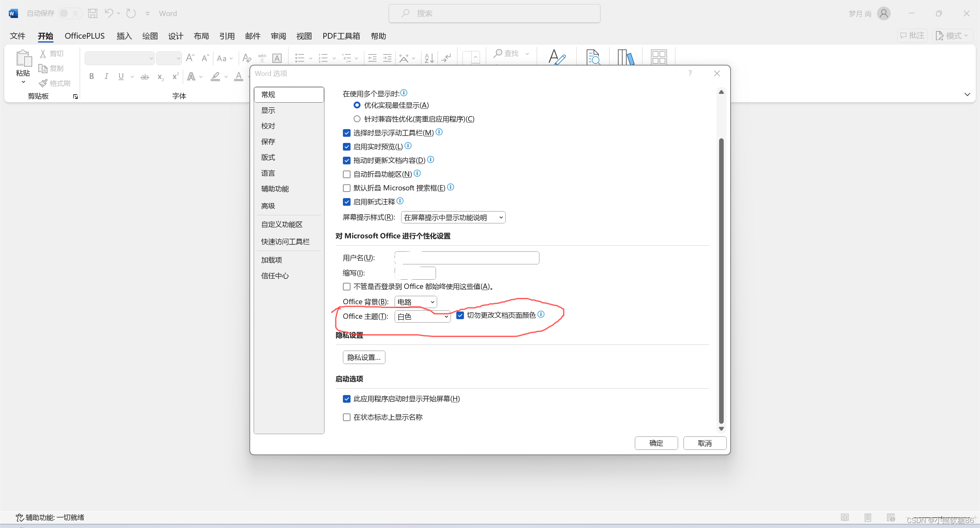Viewport: 980px width, 528px height.
Task: Expand 屏幕提示样式 combo box
Action: [453, 218]
